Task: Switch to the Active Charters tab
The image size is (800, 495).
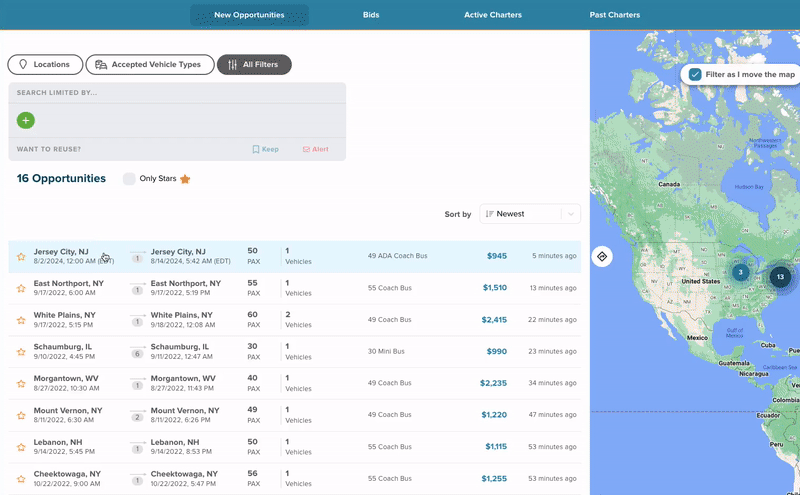Action: [493, 15]
